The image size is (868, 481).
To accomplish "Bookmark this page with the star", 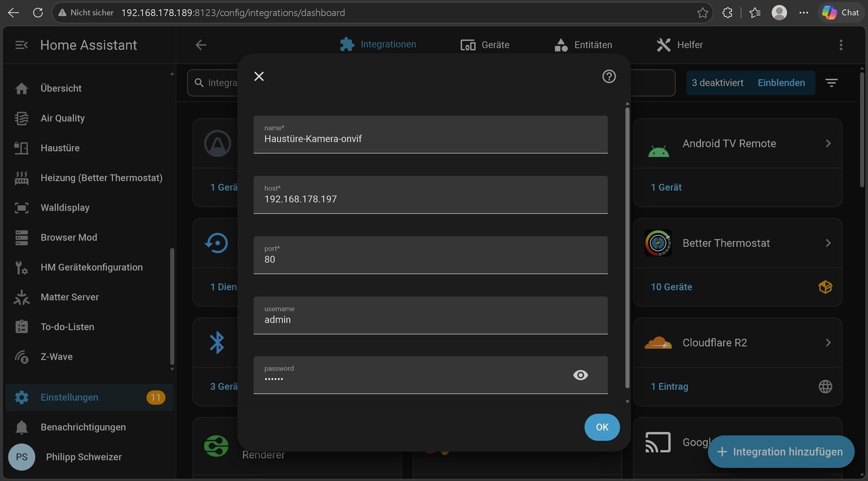I will pyautogui.click(x=703, y=12).
